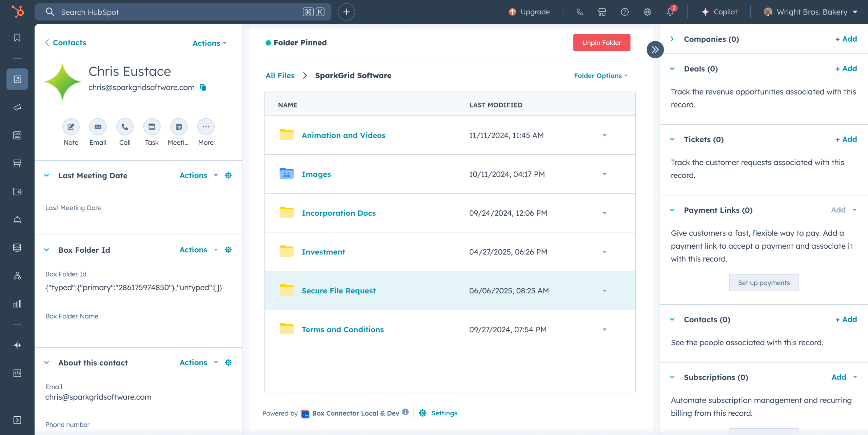The height and width of the screenshot is (435, 868).
Task: Click the Upgrade button
Action: 529,12
